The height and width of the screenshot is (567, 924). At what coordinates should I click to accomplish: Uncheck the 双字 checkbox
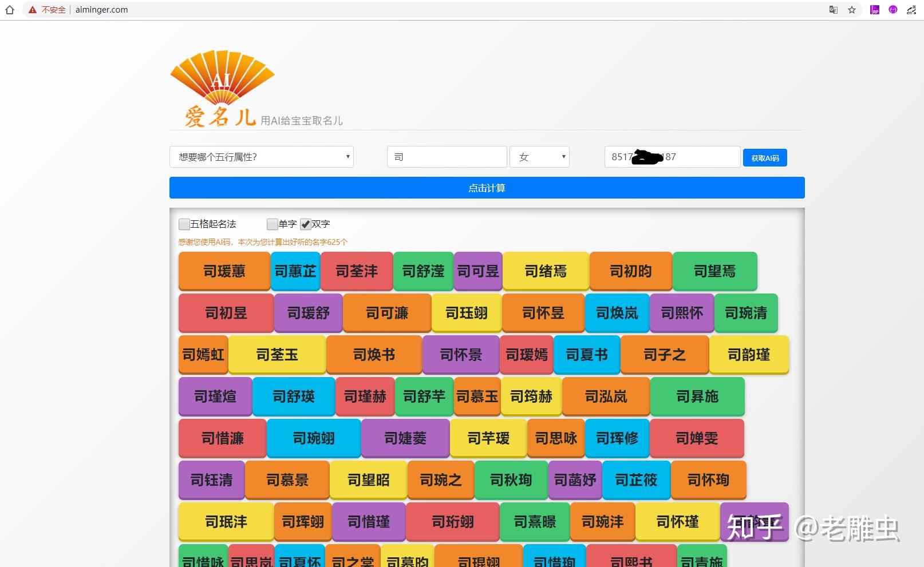(306, 224)
